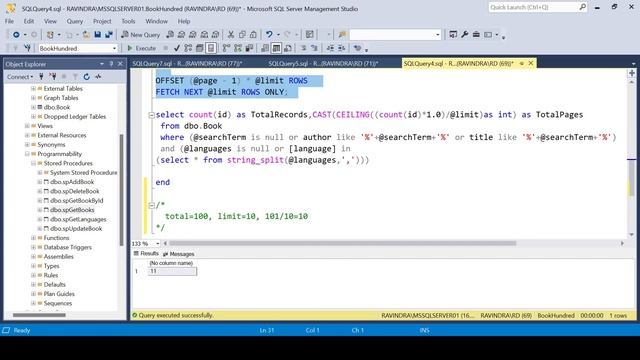Screen dimensions: 640x360
Task: Click the editor horizontal scrollbar thumb
Action: tap(343, 243)
